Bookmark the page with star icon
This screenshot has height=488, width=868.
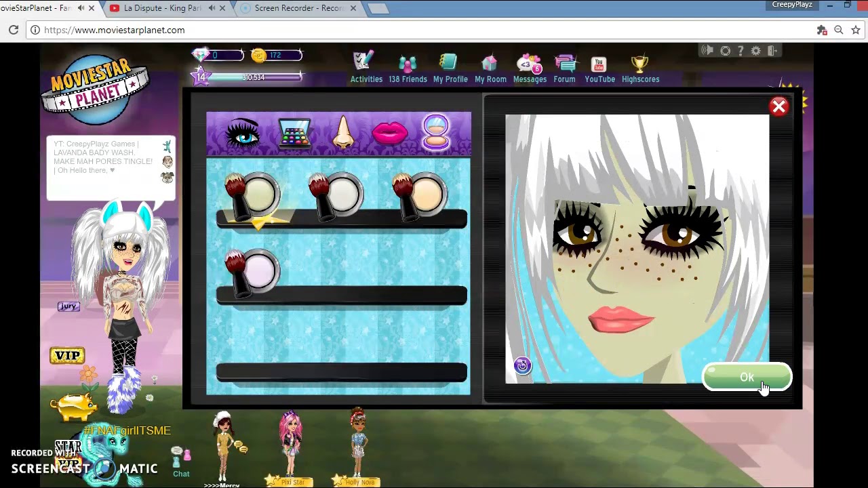point(855,30)
